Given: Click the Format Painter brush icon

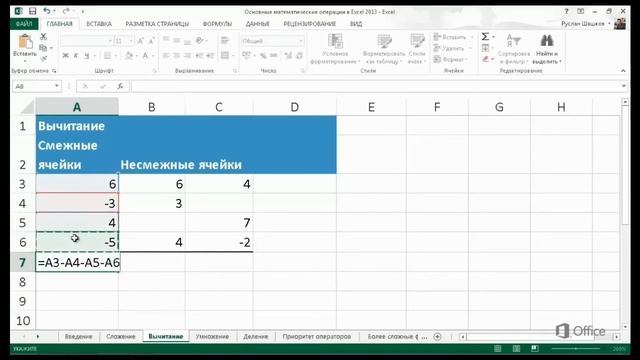Looking at the screenshot, I should 43,59.
